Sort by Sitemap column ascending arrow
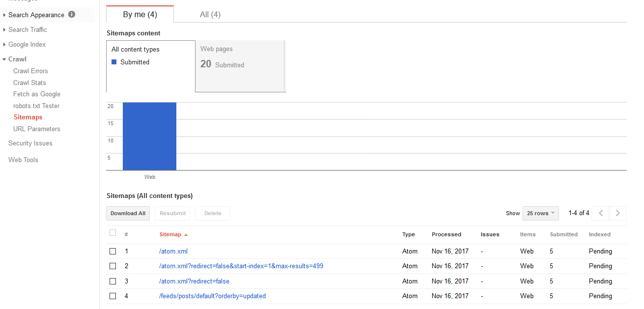Screen dimensions: 644x309 tap(186, 235)
